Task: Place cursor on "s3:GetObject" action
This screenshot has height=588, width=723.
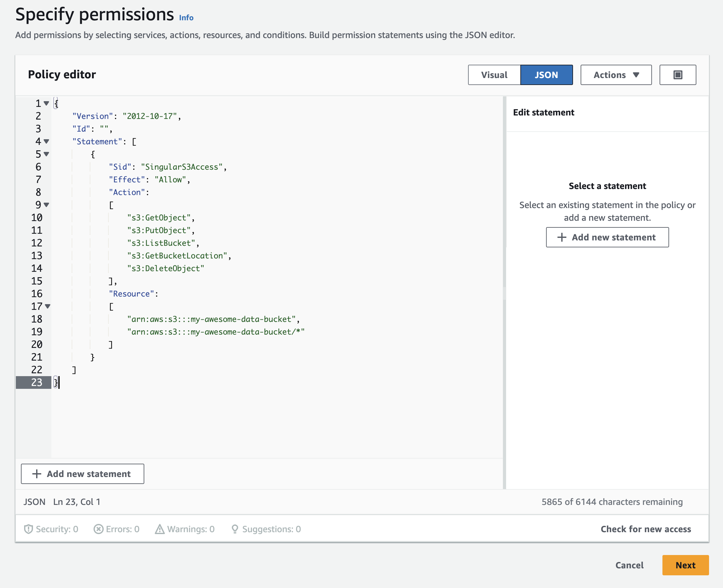Action: pyautogui.click(x=159, y=218)
